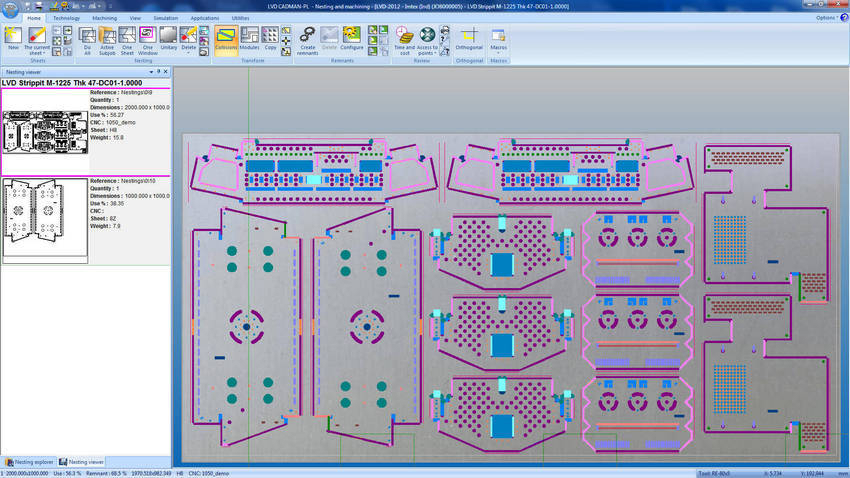
Task: Open the Options menu
Action: [x=826, y=18]
